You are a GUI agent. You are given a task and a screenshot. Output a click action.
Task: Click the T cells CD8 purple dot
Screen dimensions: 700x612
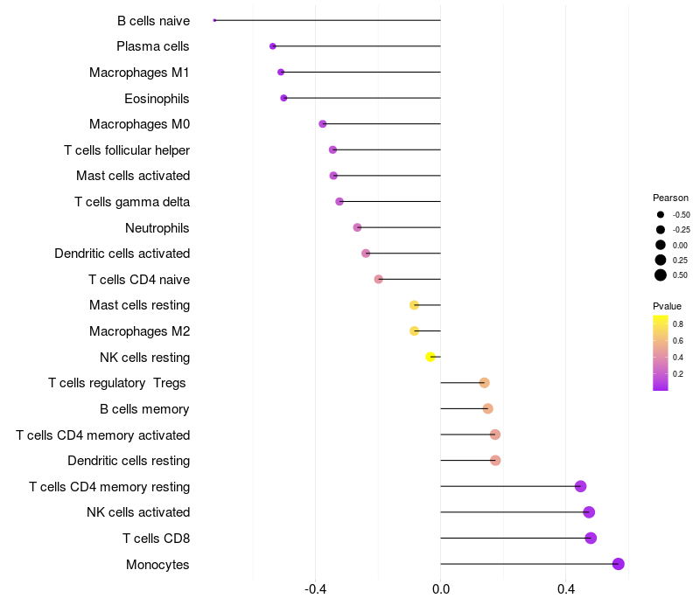(x=591, y=538)
